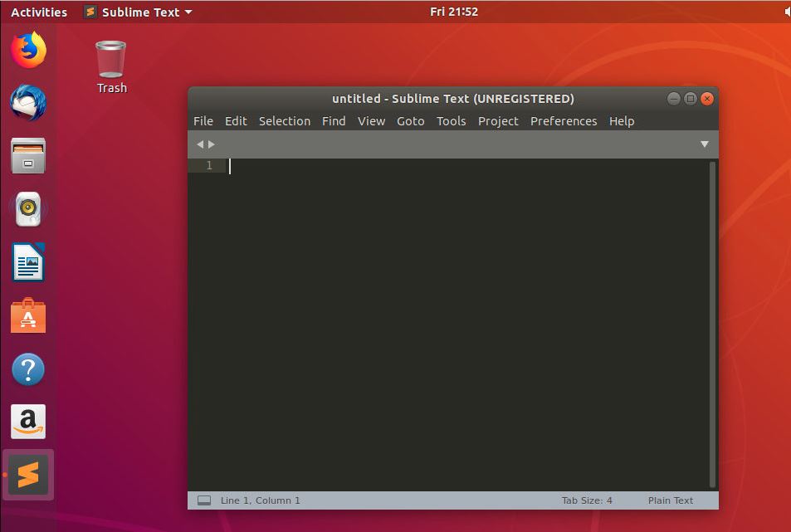Open the Tools menu
This screenshot has width=791, height=532.
[x=451, y=121]
